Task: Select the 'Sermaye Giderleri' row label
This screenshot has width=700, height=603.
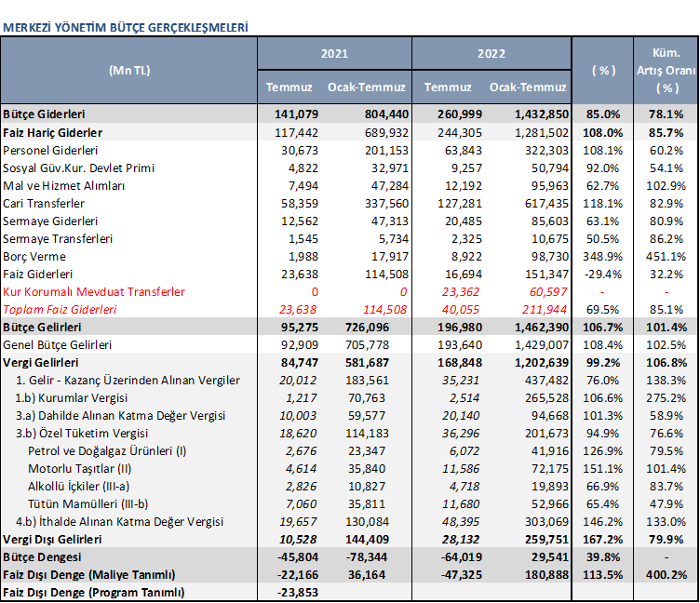Action: (x=50, y=221)
